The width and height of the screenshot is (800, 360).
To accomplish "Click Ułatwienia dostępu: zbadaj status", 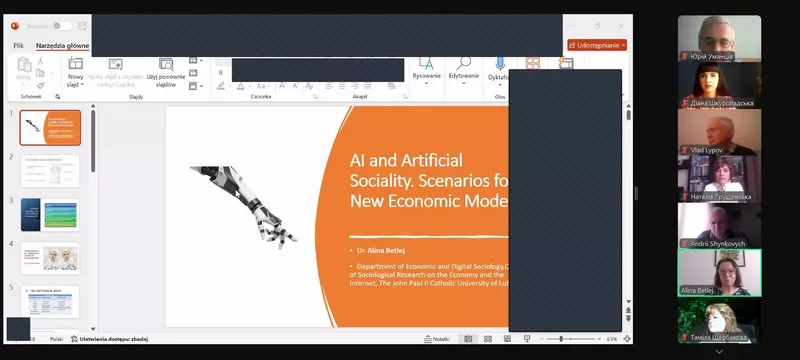I will pyautogui.click(x=109, y=339).
